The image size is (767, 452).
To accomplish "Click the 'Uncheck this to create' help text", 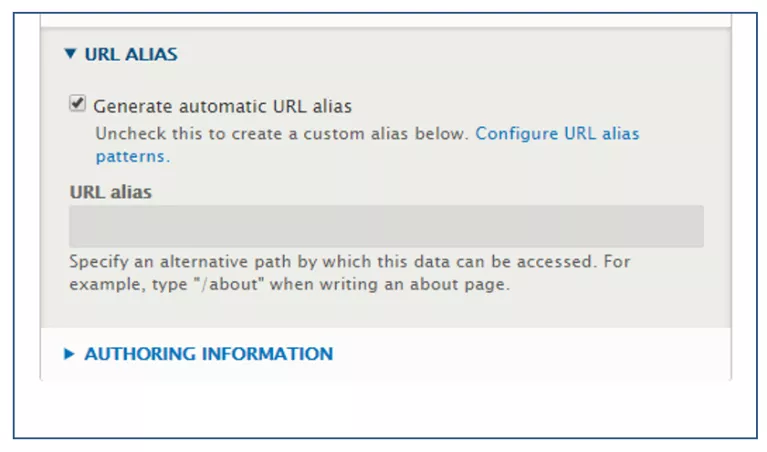I will click(x=191, y=134).
